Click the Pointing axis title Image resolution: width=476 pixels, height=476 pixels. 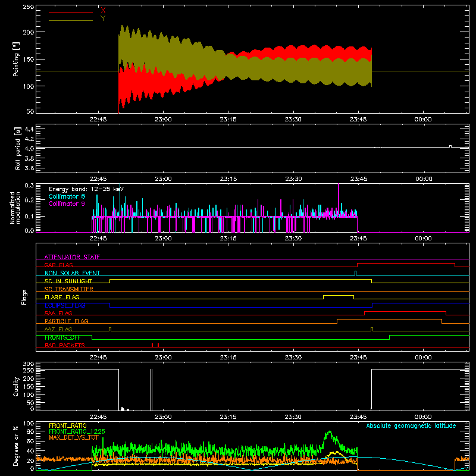[x=16, y=59]
